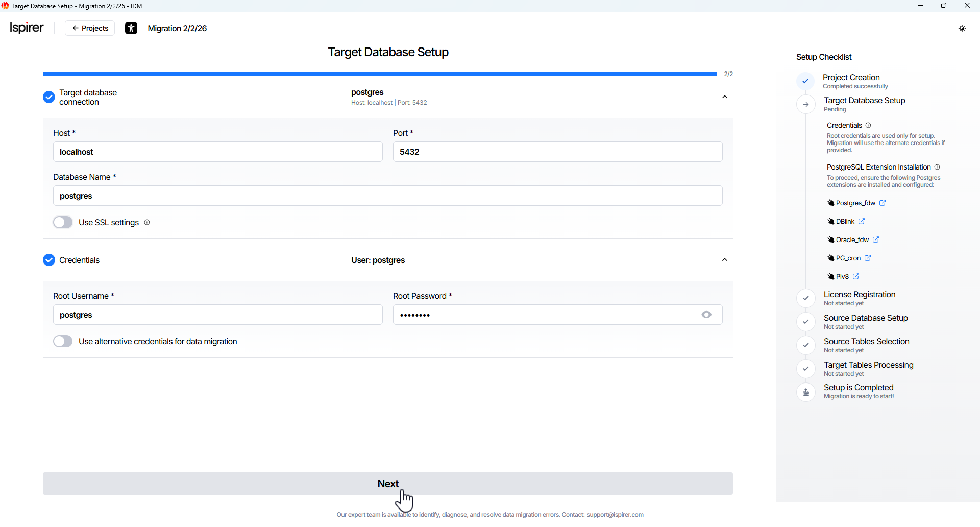980x527 pixels.
Task: Open the DBlink external link icon
Action: (x=862, y=221)
